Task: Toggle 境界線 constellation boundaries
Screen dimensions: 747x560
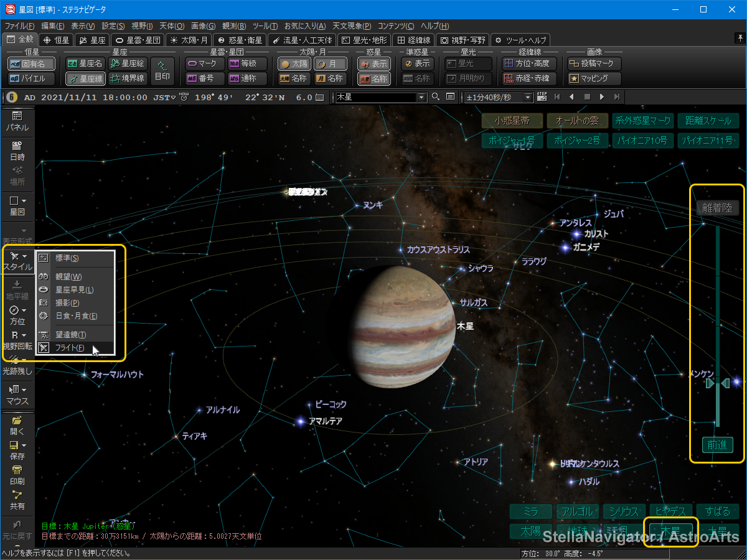Action: pyautogui.click(x=128, y=79)
